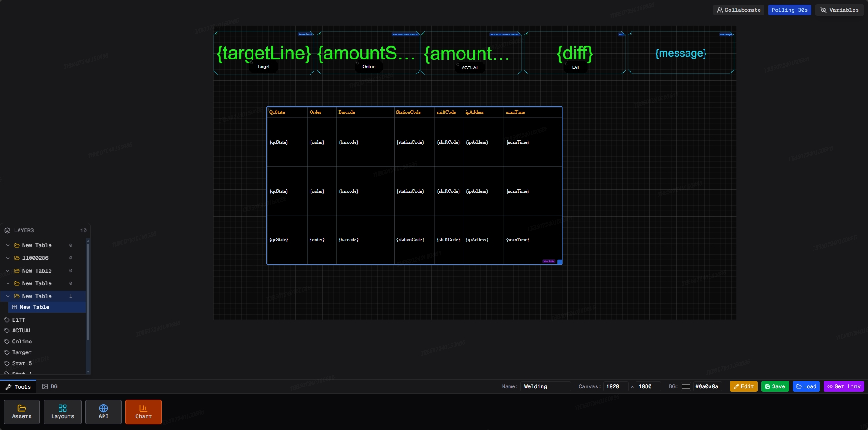Click the Target label on the canvas
Viewport: 868px width, 430px height.
pyautogui.click(x=263, y=67)
